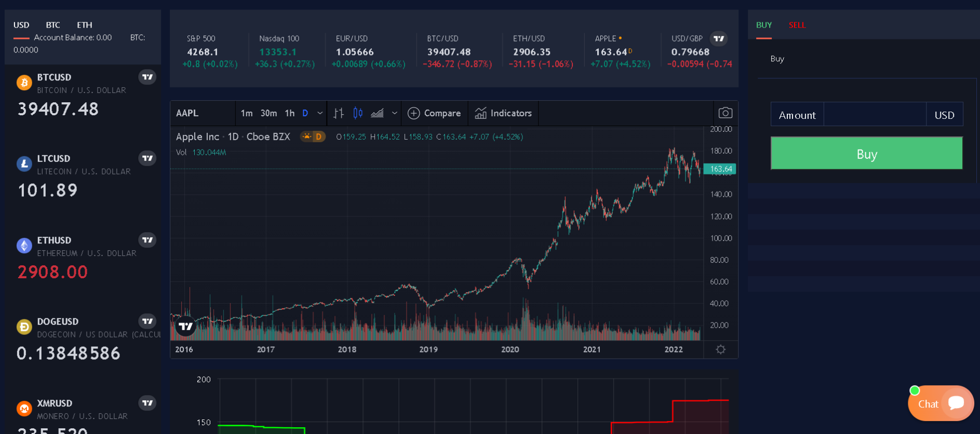
Task: Click the orange market status D badge
Action: tap(313, 137)
